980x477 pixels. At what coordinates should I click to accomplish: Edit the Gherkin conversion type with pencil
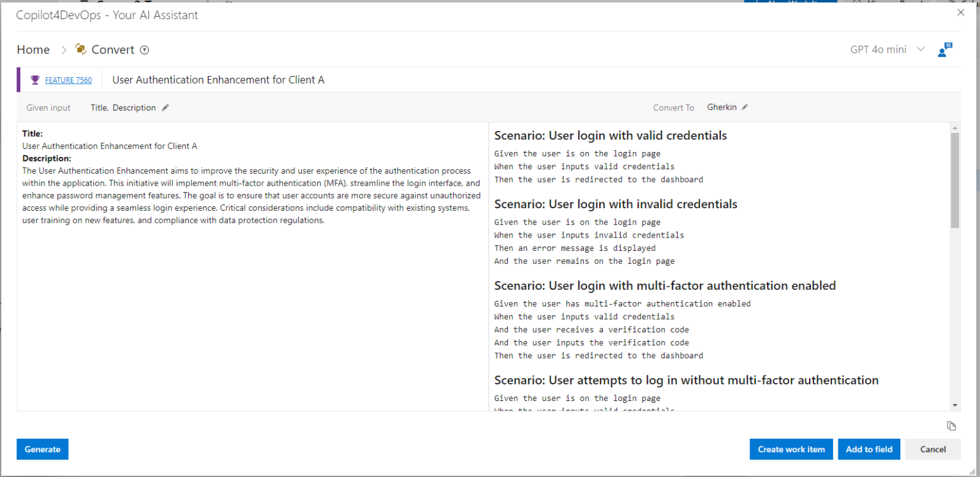(745, 107)
